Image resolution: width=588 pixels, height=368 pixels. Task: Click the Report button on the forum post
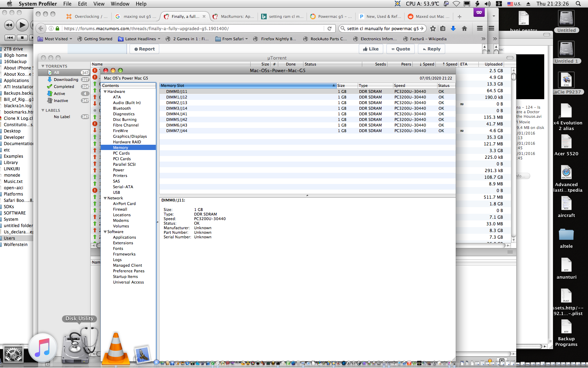[145, 49]
